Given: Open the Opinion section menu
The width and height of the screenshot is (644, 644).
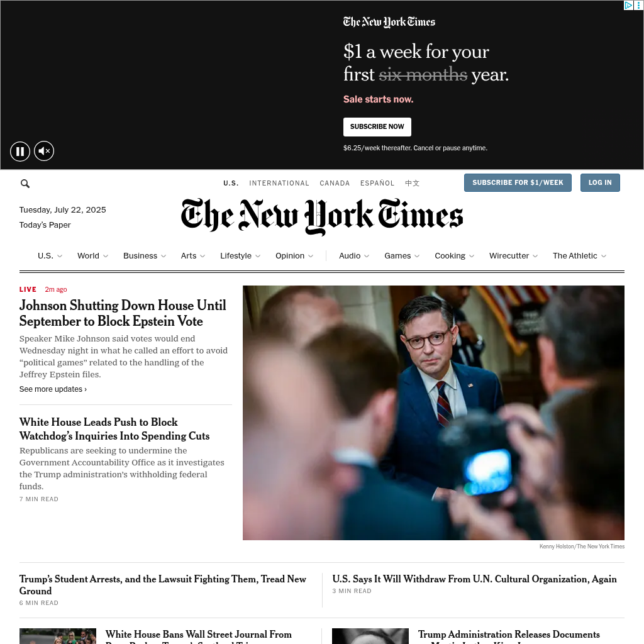Looking at the screenshot, I should [x=294, y=256].
